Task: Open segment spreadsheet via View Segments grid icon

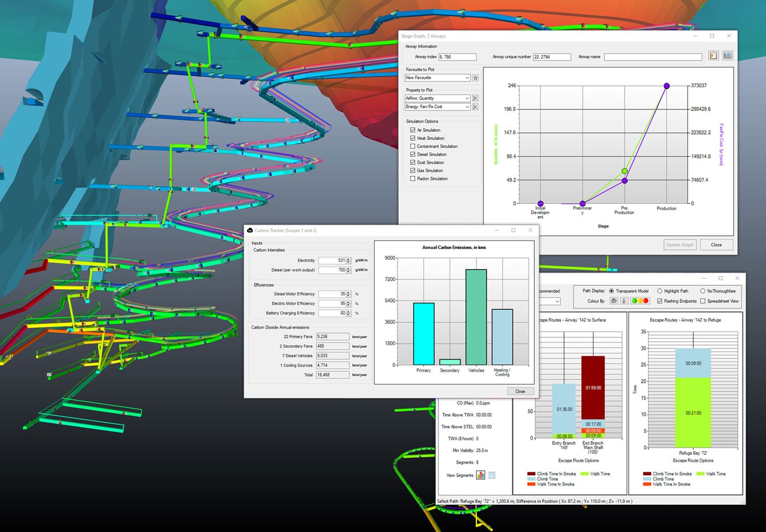Action: (491, 475)
